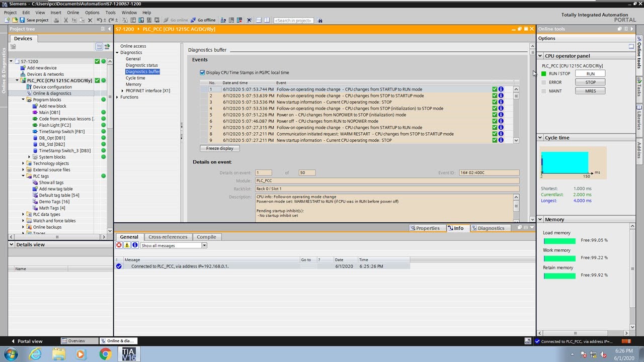644x362 pixels.
Task: Click the Freeze display button
Action: tap(219, 148)
